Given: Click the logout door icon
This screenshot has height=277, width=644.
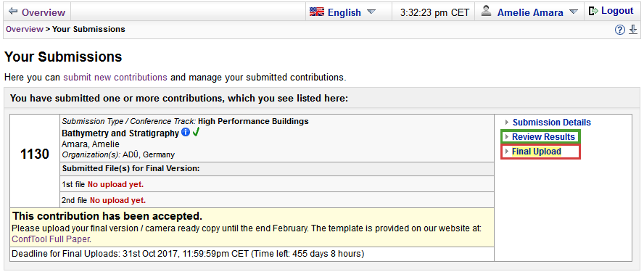Looking at the screenshot, I should tap(593, 11).
